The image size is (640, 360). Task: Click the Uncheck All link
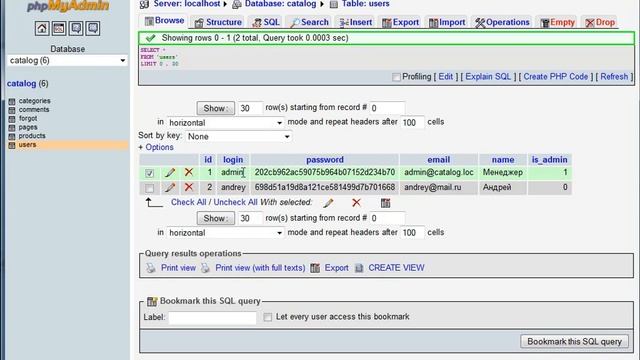pyautogui.click(x=236, y=202)
